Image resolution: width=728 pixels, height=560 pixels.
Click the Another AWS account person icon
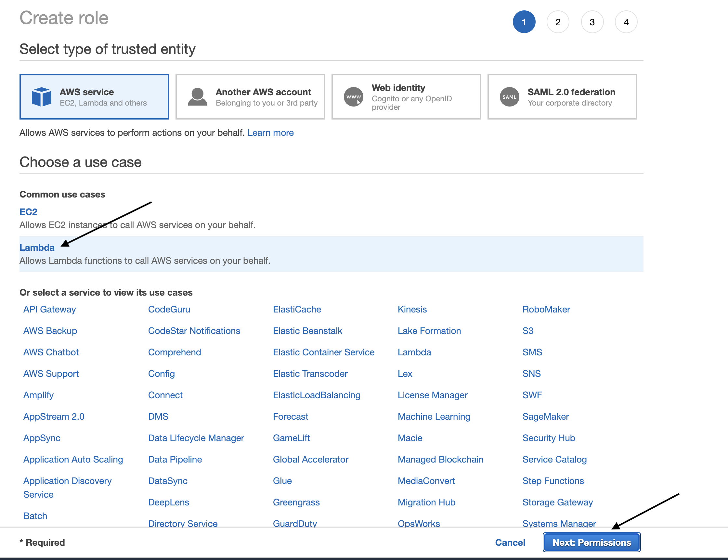tap(197, 97)
